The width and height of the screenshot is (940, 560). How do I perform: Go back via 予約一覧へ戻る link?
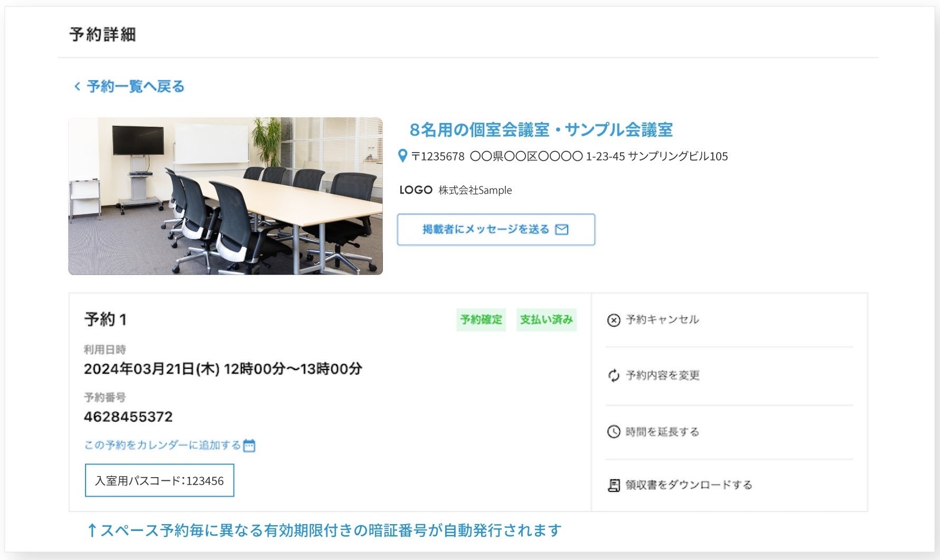[x=135, y=86]
